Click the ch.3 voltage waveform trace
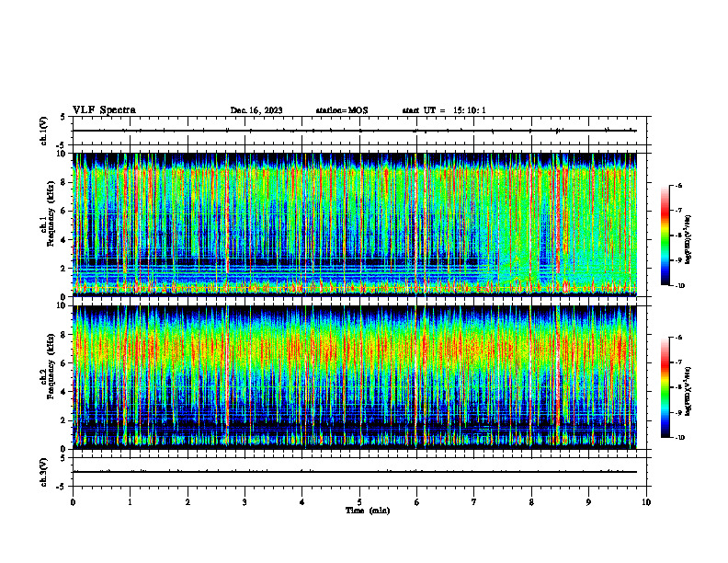This screenshot has width=728, height=563. coord(355,472)
